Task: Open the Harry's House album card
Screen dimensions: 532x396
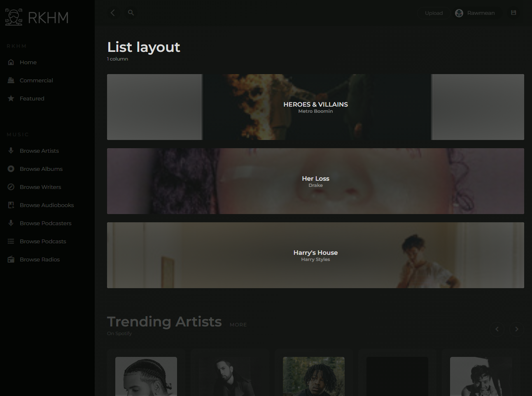Action: [x=315, y=255]
